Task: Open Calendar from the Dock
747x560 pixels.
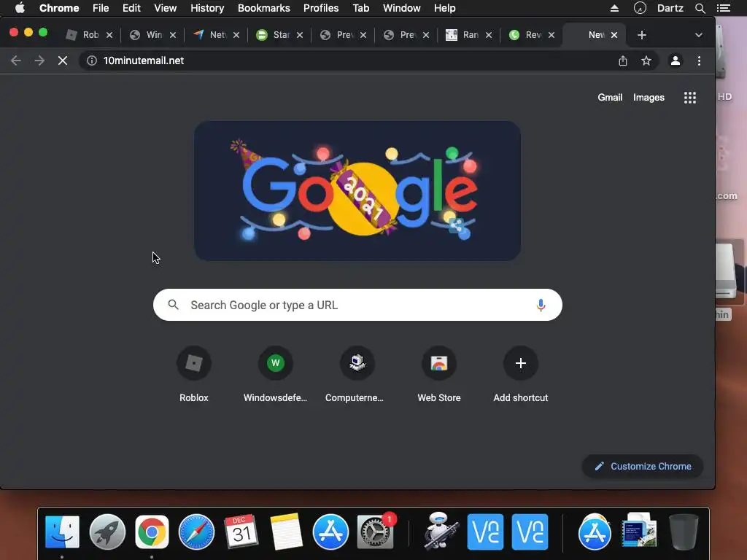Action: (241, 532)
